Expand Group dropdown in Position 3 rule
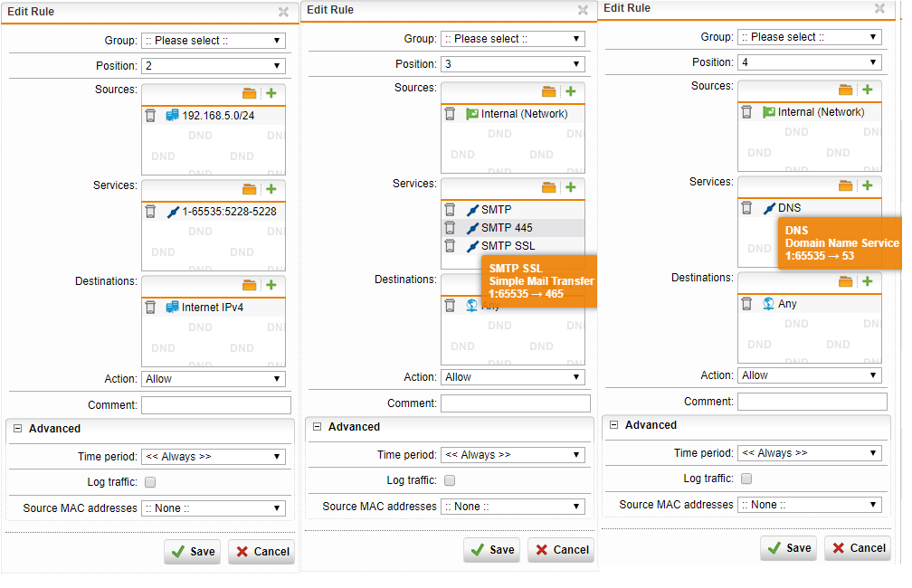The height and width of the screenshot is (588, 912). (512, 39)
